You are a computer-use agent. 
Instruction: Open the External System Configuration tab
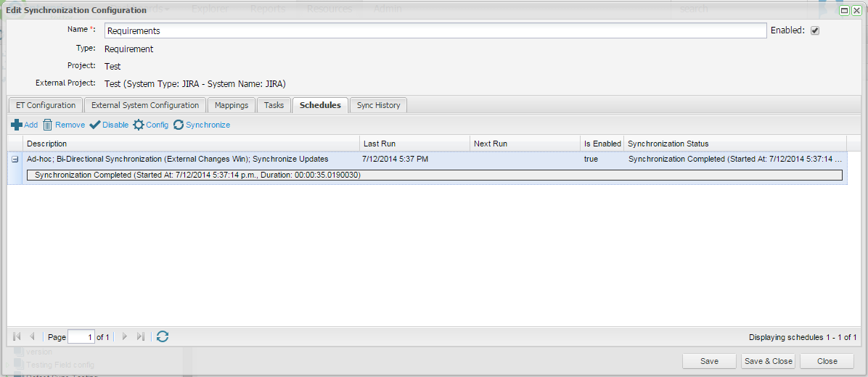[145, 105]
